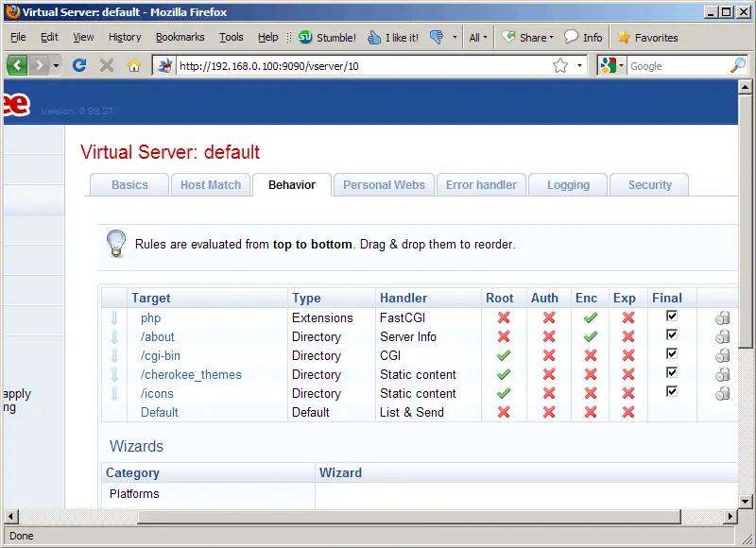Screen dimensions: 756x548
Task: Click the reload page icon
Action: click(x=80, y=65)
